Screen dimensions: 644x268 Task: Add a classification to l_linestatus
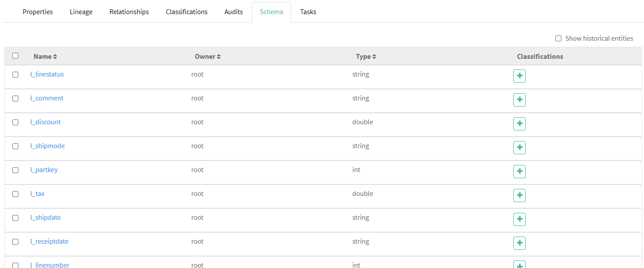(519, 76)
